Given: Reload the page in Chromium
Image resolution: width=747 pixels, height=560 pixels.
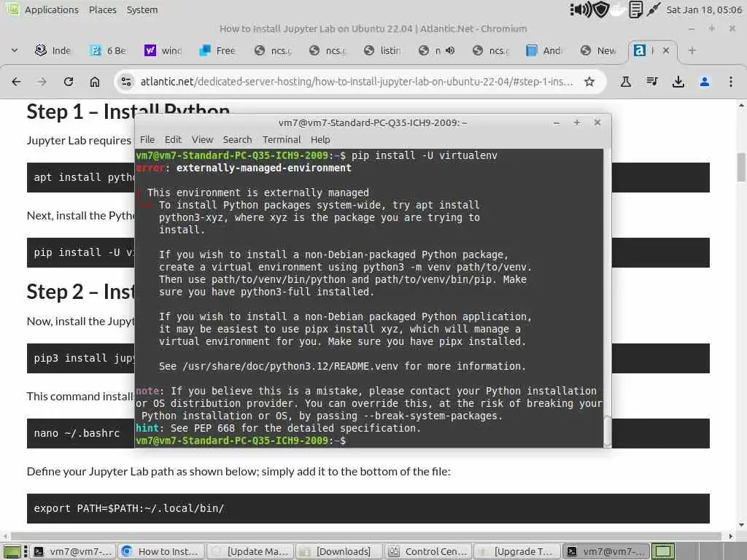Looking at the screenshot, I should 68,82.
